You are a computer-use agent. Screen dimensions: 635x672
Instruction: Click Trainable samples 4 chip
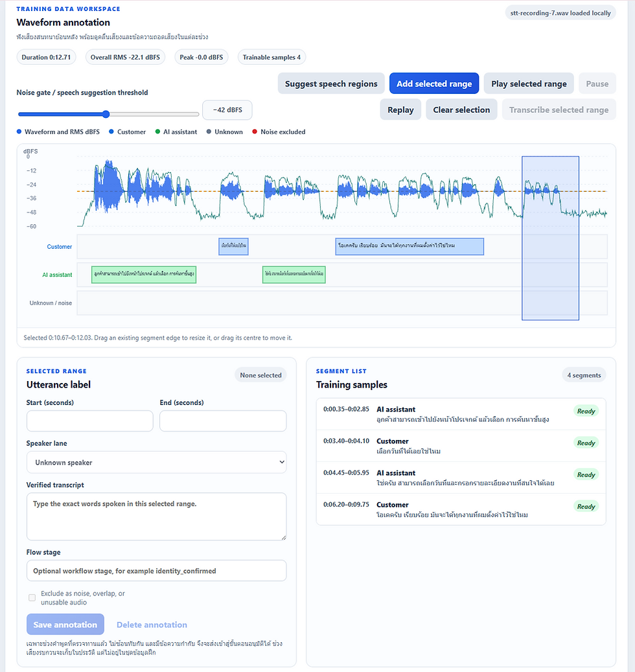coord(271,57)
